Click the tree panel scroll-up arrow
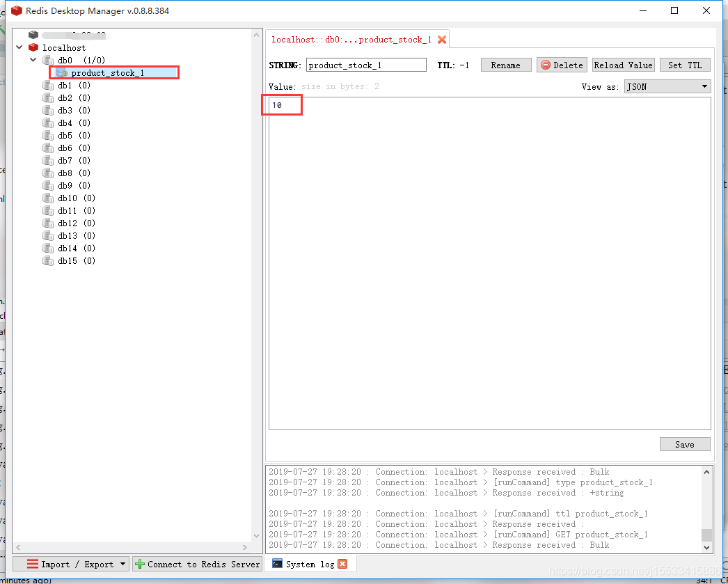728x584 pixels. 256,34
